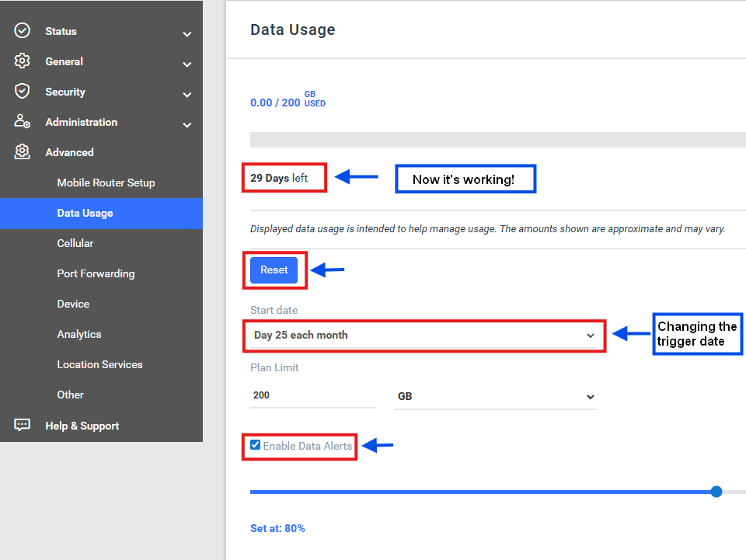Open Location Services menu item

point(99,364)
